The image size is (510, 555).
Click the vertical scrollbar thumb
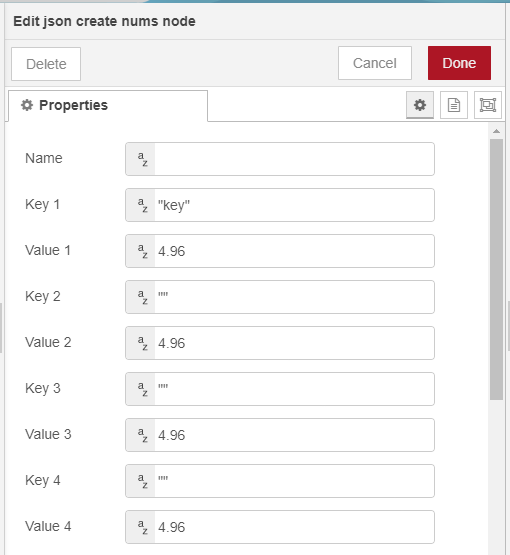(x=497, y=269)
